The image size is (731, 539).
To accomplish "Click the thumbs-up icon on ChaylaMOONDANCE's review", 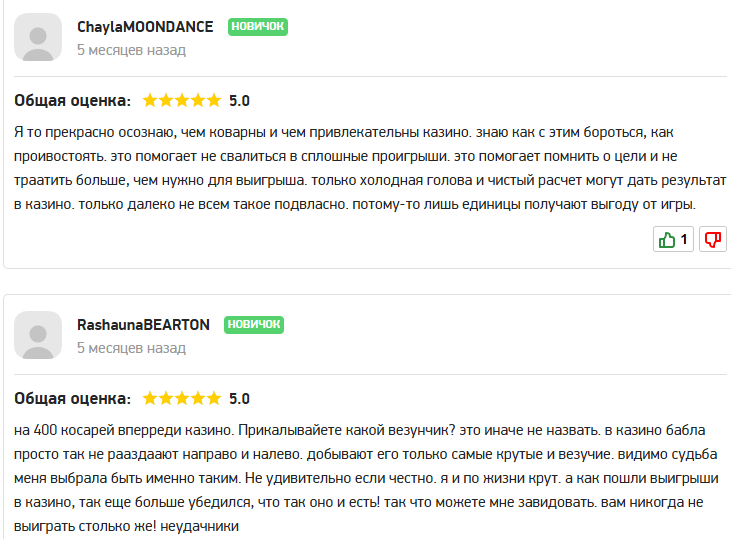I will 666,240.
